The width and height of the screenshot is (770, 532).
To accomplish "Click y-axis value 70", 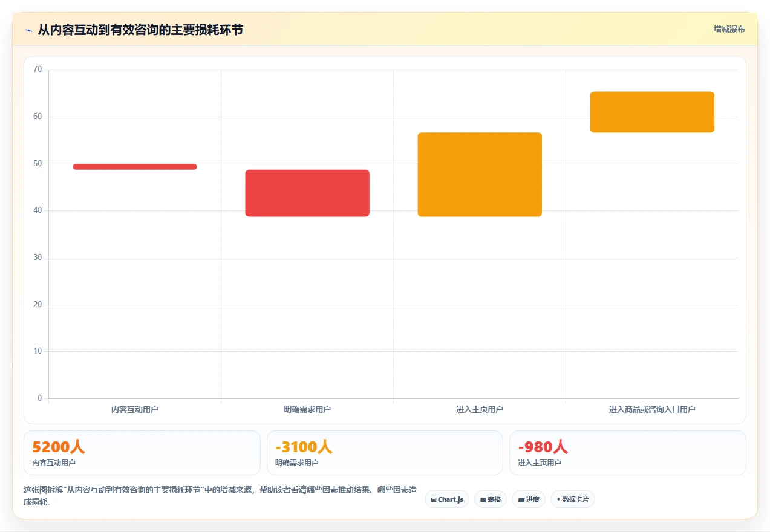I will [x=38, y=70].
